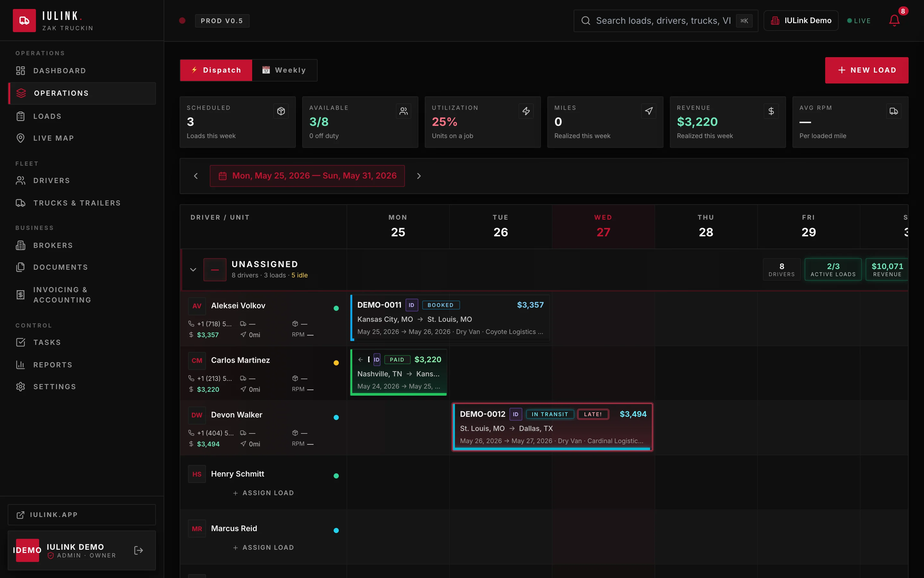
Task: Go to next week arrow
Action: click(419, 176)
